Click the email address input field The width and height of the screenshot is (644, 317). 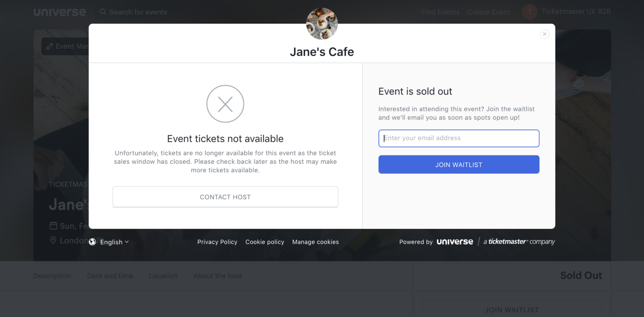click(459, 138)
